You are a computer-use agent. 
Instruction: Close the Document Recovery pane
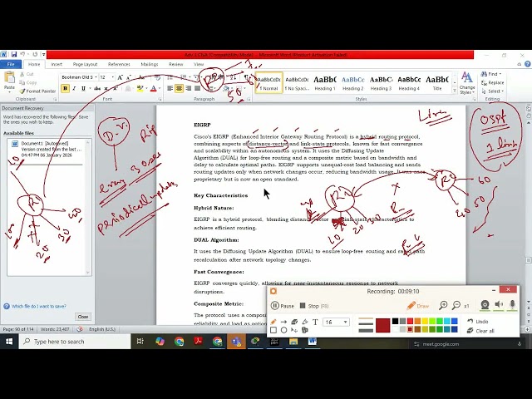(83, 317)
